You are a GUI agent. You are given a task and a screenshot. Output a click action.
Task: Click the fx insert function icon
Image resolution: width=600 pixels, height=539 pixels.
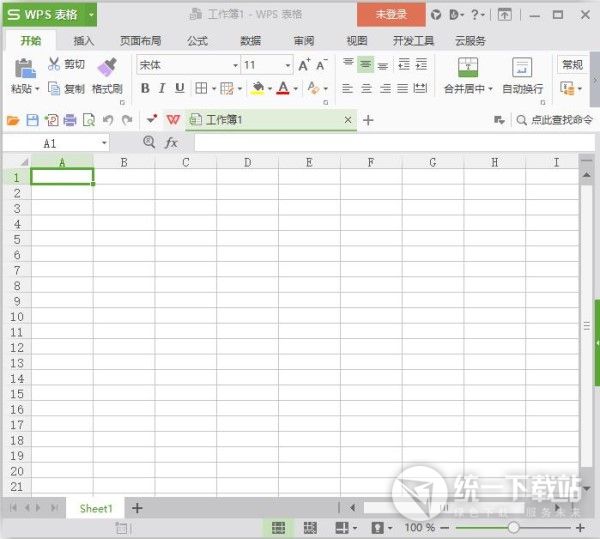click(x=171, y=143)
